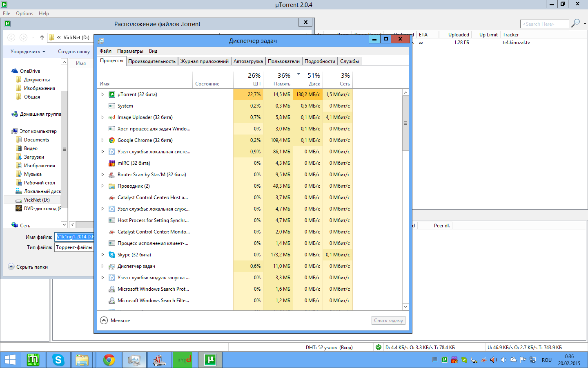
Task: Click the Microsoft Windows Search Prot... process icon
Action: 112,289
